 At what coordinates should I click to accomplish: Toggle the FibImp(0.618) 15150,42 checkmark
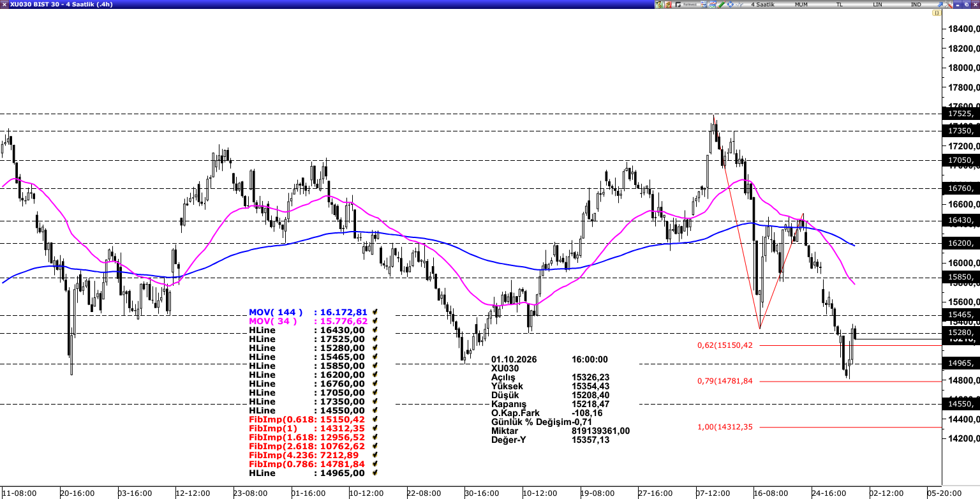pos(376,419)
